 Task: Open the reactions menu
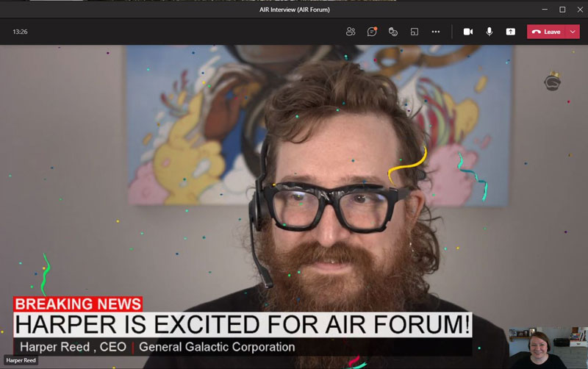point(393,32)
